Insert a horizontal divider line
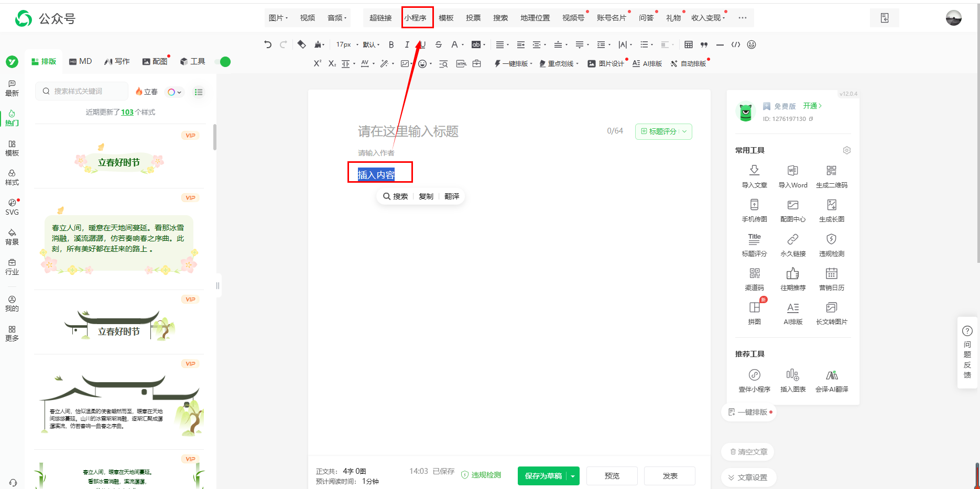The width and height of the screenshot is (980, 489). click(720, 45)
